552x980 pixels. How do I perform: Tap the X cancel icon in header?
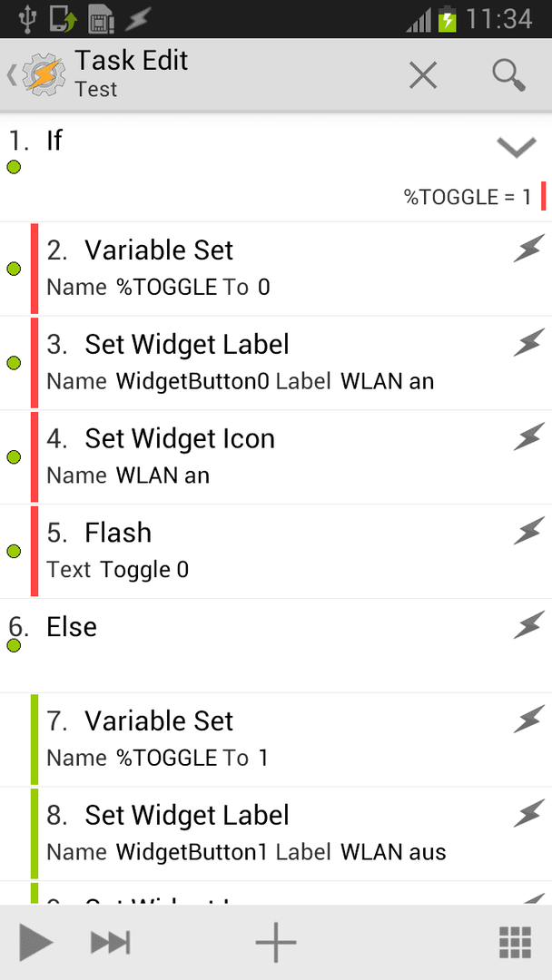(x=422, y=75)
